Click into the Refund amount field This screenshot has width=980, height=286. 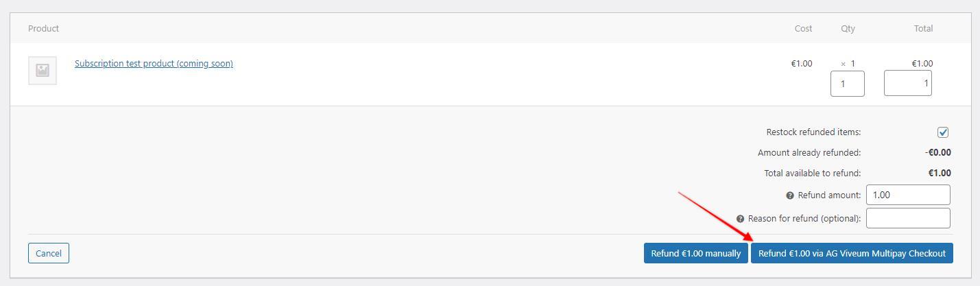(908, 195)
